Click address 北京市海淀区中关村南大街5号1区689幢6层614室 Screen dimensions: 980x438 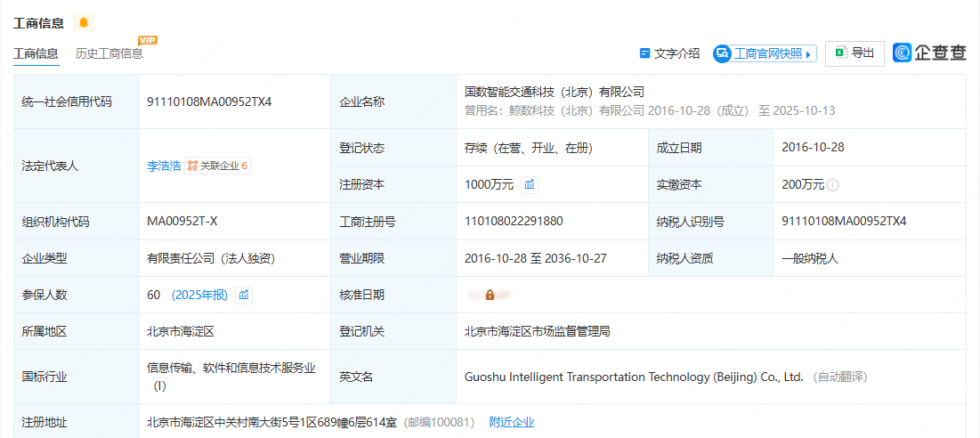[271, 422]
